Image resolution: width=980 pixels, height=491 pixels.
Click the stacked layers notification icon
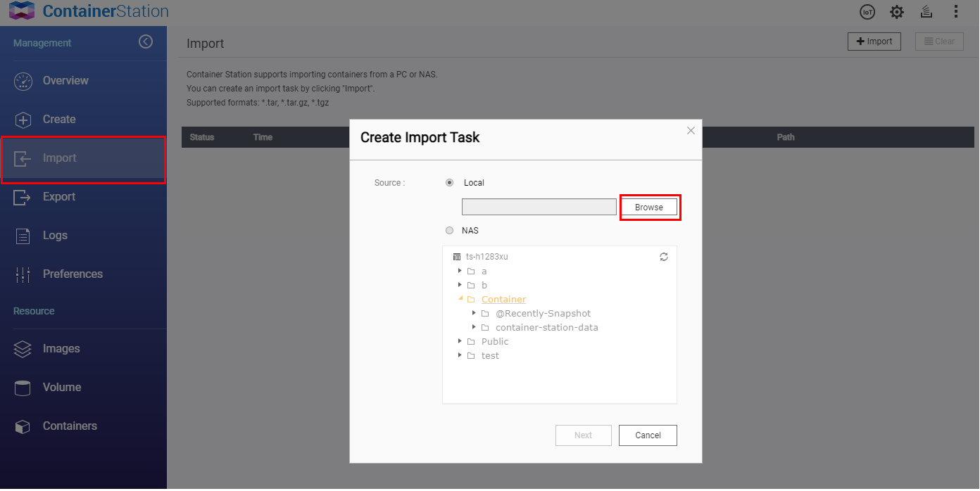(926, 12)
